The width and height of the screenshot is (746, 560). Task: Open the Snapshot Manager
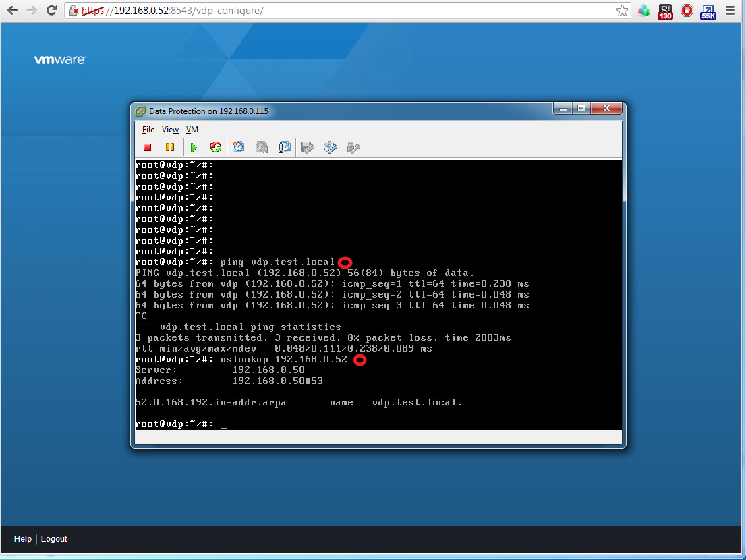click(x=284, y=148)
